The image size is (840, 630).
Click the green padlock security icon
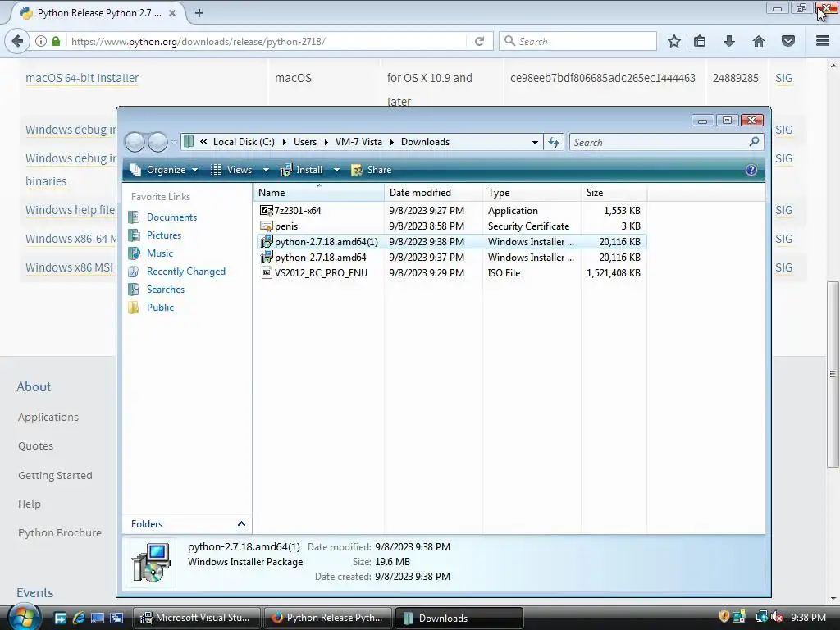coord(56,41)
